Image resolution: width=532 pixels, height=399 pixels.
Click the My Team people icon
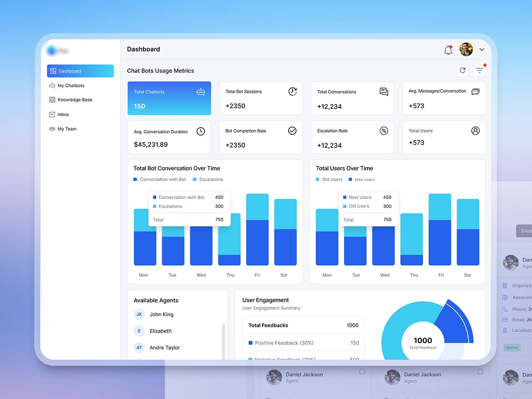click(52, 129)
